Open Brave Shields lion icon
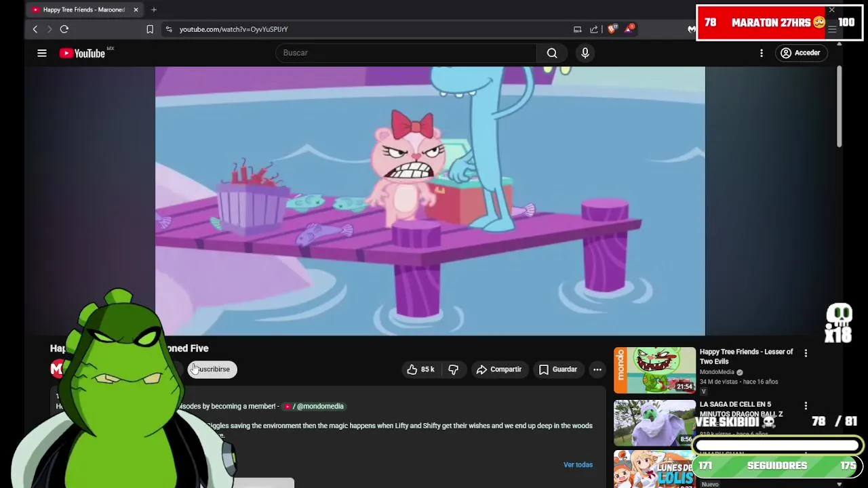This screenshot has width=868, height=488. click(x=612, y=28)
